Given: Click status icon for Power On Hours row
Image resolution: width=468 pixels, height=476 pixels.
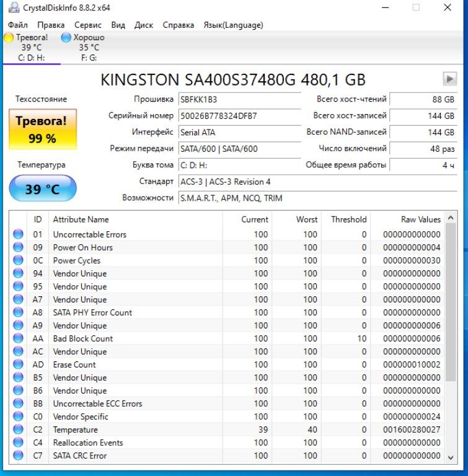Looking at the screenshot, I should click(x=18, y=247).
